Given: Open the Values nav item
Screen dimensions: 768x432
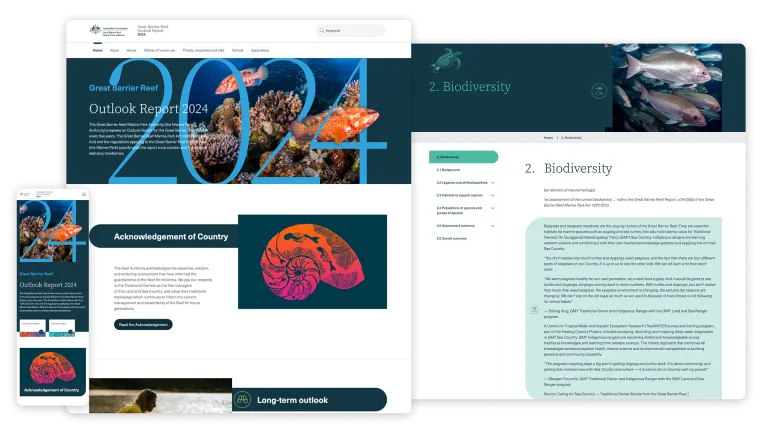Looking at the screenshot, I should (131, 50).
